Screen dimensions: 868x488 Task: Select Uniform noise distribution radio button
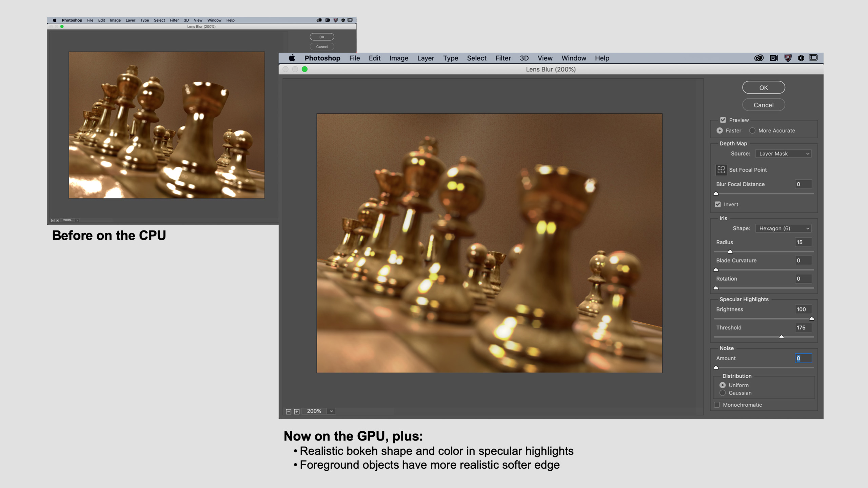723,385
